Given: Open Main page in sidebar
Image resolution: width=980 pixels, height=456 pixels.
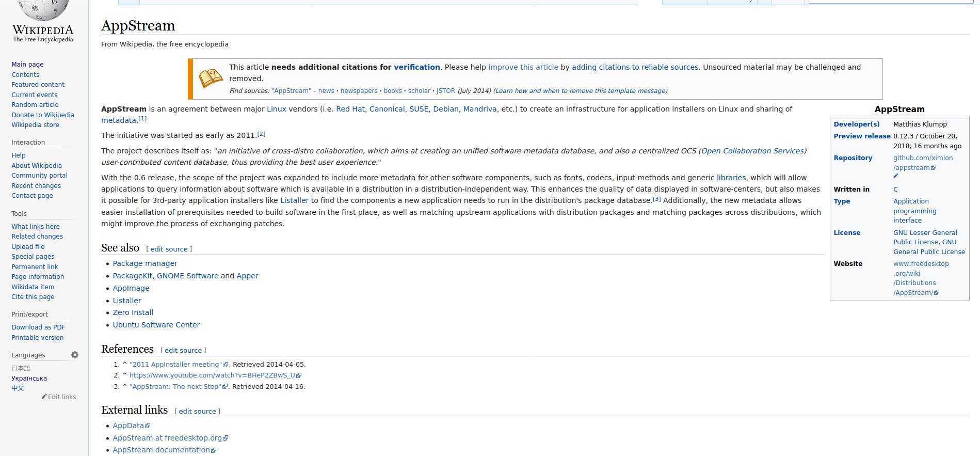Looking at the screenshot, I should [27, 65].
